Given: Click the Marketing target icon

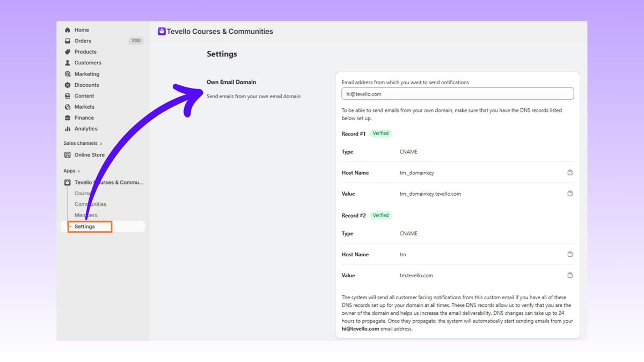Looking at the screenshot, I should 68,74.
